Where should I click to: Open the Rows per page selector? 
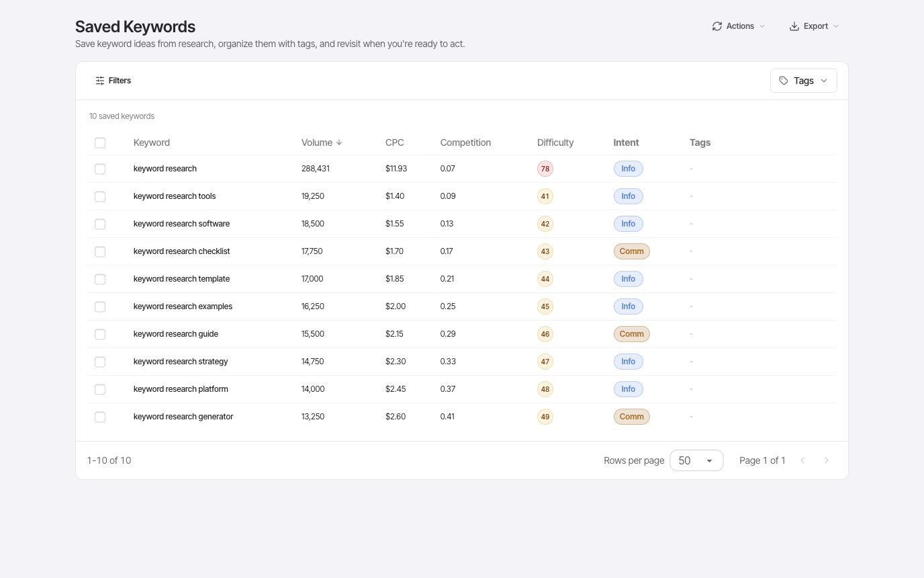(696, 460)
